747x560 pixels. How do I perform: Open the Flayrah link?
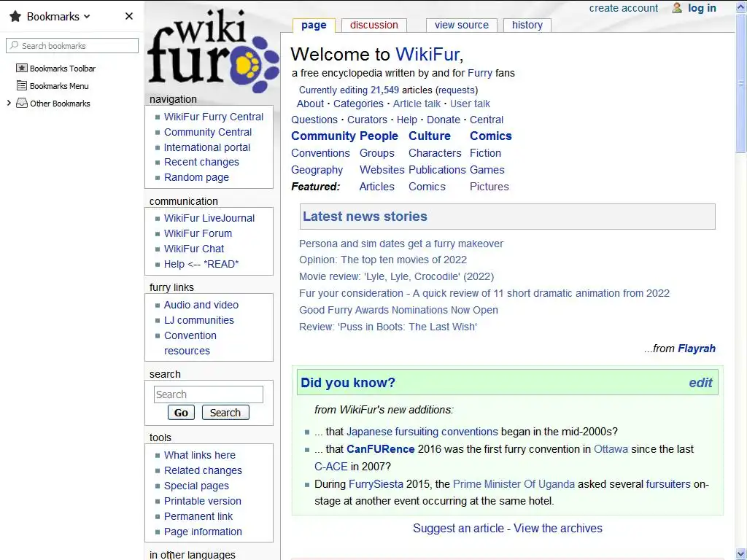click(697, 349)
